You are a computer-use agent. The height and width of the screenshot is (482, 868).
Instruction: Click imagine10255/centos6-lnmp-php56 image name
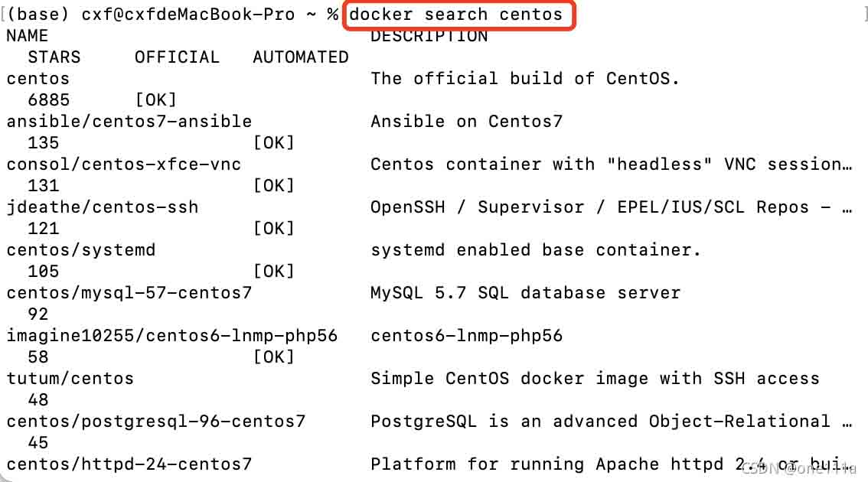pyautogui.click(x=171, y=336)
